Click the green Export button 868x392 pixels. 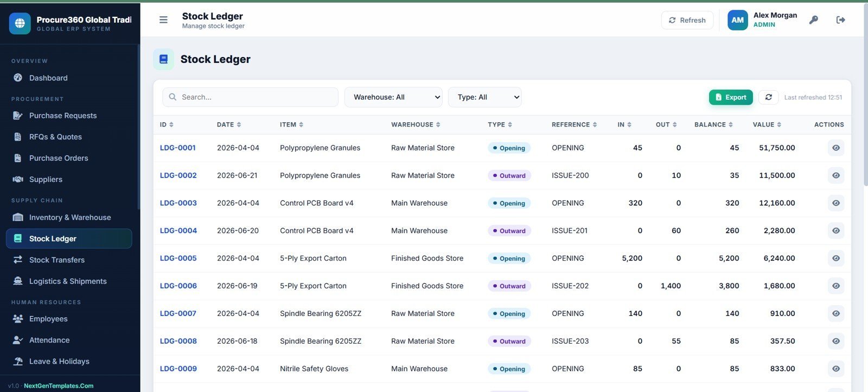click(730, 97)
